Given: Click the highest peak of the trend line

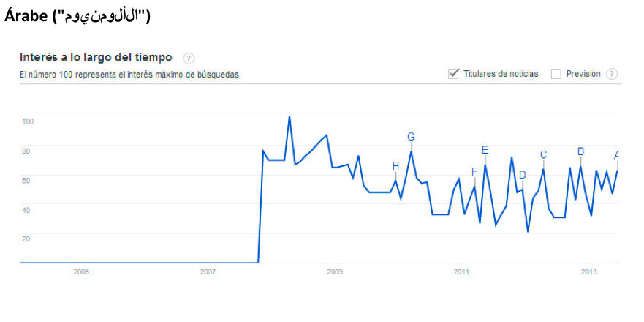Looking at the screenshot, I should pyautogui.click(x=289, y=117).
